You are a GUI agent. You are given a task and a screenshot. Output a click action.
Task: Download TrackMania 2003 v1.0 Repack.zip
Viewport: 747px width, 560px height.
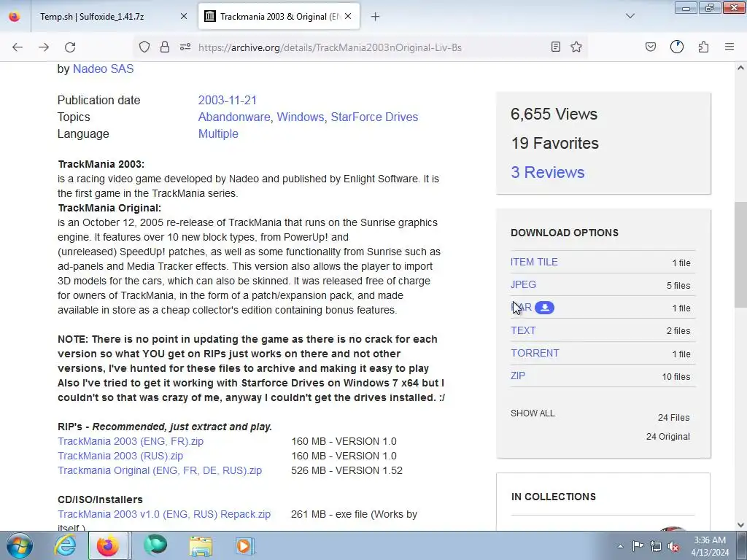[x=164, y=514]
